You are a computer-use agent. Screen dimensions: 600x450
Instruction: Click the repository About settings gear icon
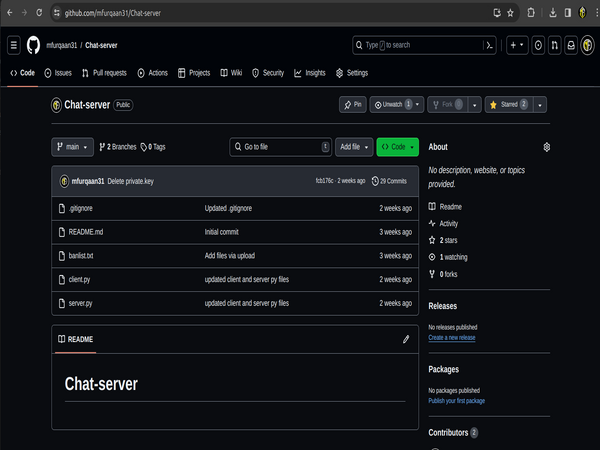(547, 147)
